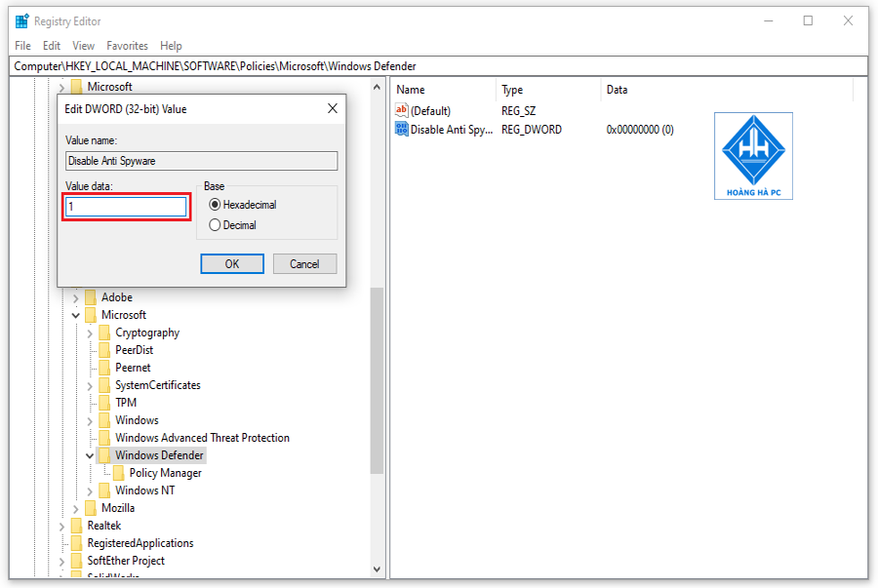Image resolution: width=878 pixels, height=588 pixels.
Task: Confirm the value with the OK button
Action: pyautogui.click(x=232, y=264)
